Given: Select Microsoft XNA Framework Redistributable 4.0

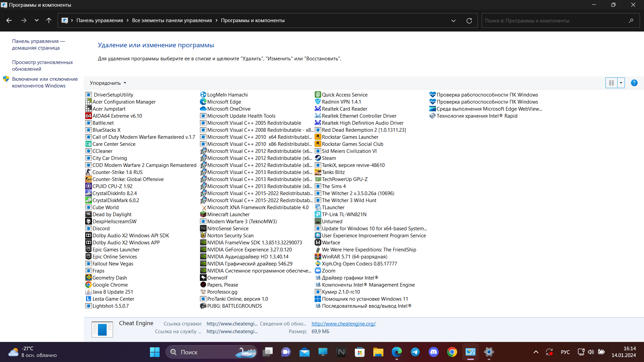Looking at the screenshot, I should pyautogui.click(x=255, y=207).
